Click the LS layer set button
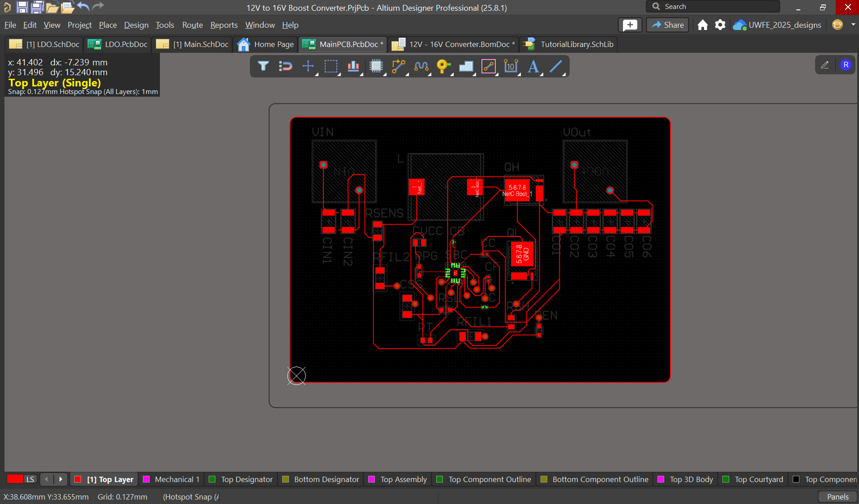859x504 pixels. tap(30, 479)
